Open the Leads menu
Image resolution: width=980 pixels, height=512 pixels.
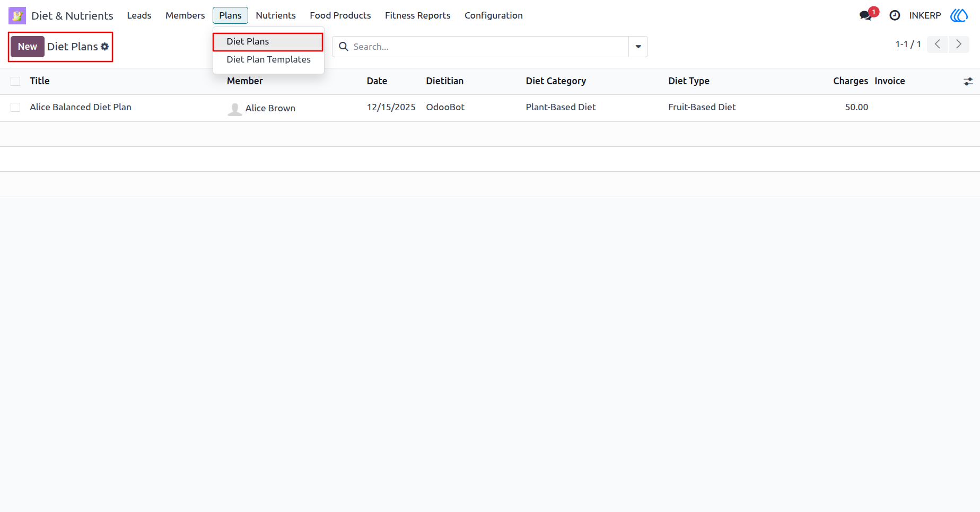(139, 15)
